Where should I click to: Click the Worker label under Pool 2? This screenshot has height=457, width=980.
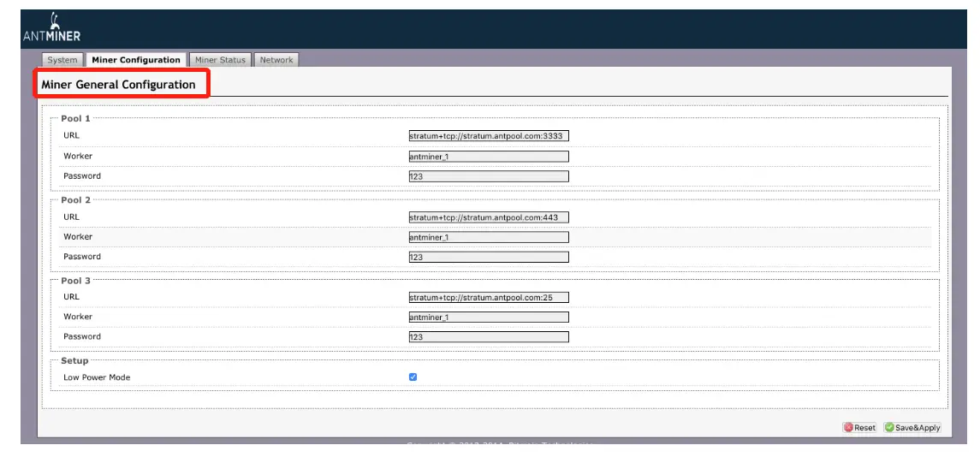click(78, 237)
